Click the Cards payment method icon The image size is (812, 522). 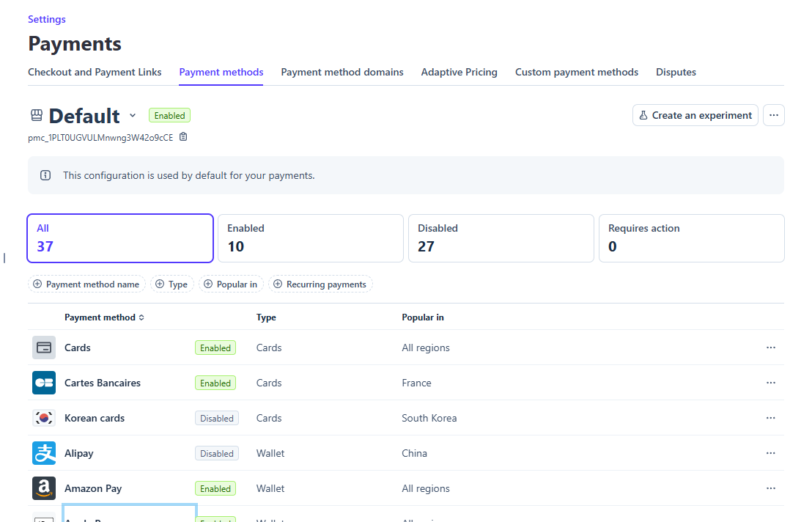pos(44,348)
